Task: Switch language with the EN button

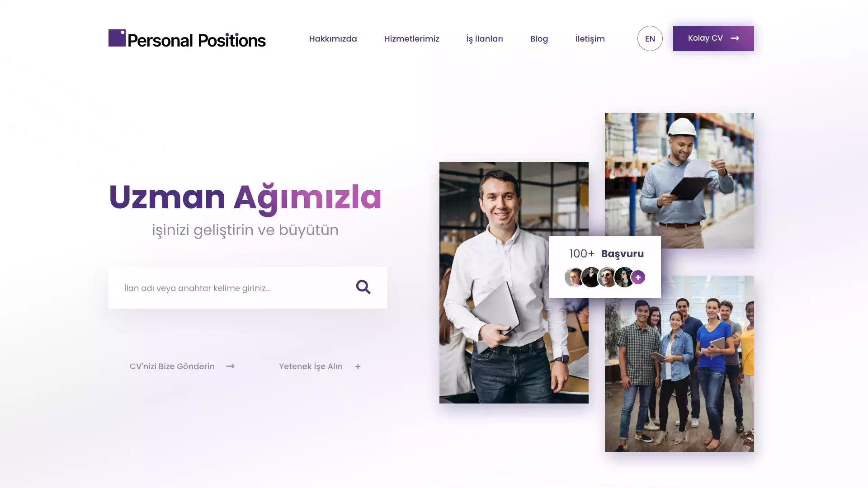Action: [650, 38]
